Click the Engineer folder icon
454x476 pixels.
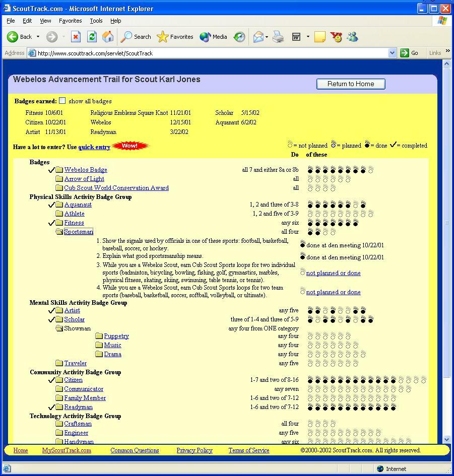[59, 433]
